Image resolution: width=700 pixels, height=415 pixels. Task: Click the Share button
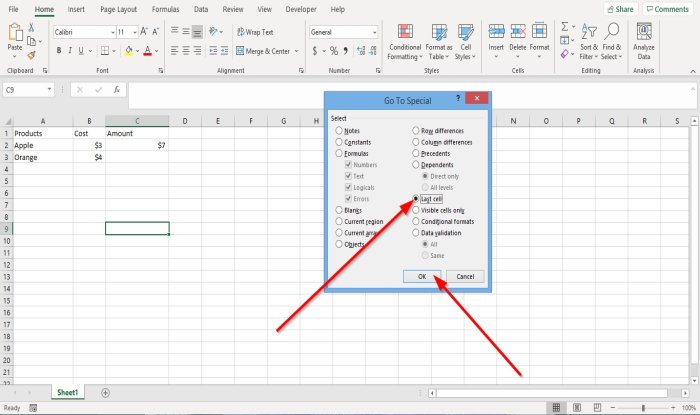[x=621, y=9]
